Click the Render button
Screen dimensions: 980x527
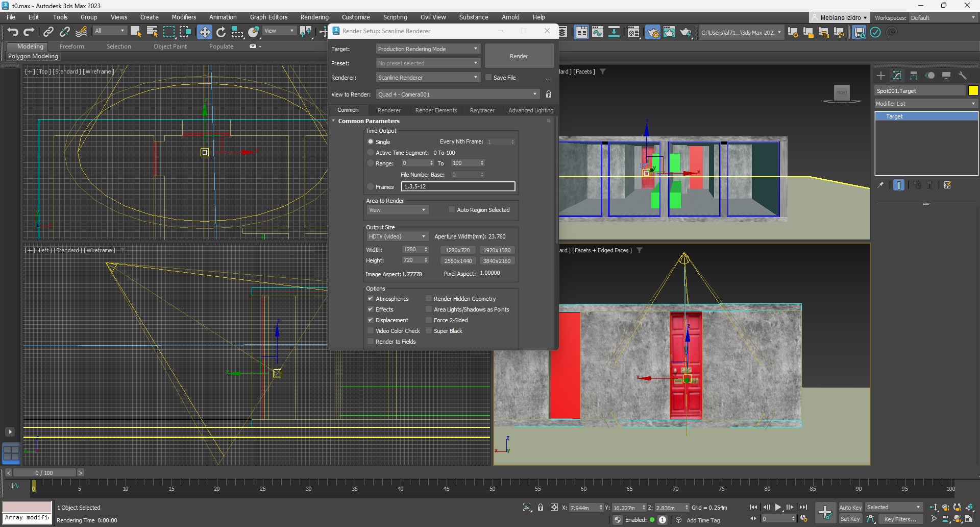[519, 56]
